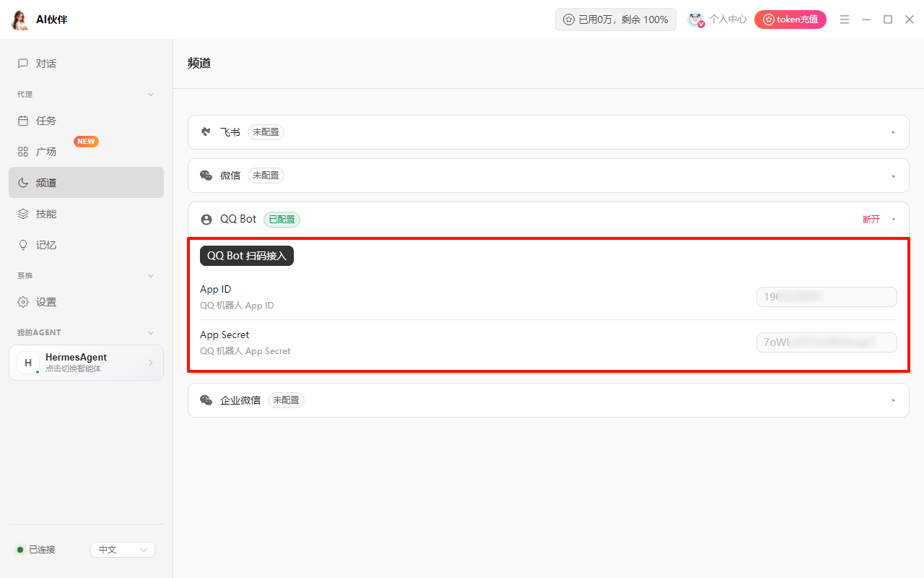924x578 pixels.
Task: Click the App Secret input field
Action: (x=827, y=342)
